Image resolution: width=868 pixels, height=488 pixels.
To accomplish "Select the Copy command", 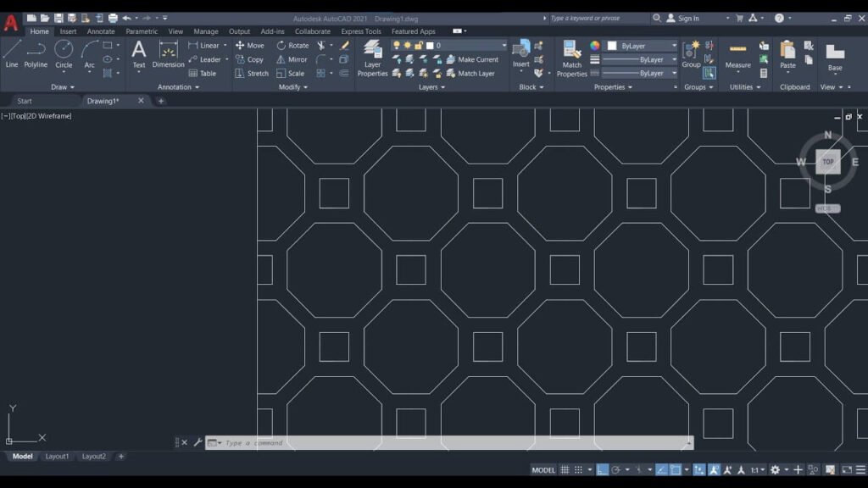I will [249, 59].
